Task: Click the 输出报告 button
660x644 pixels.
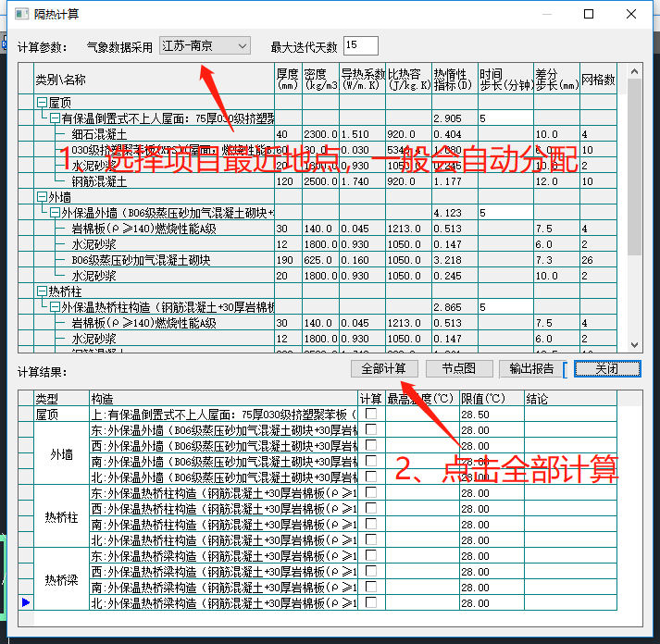Action: [531, 369]
